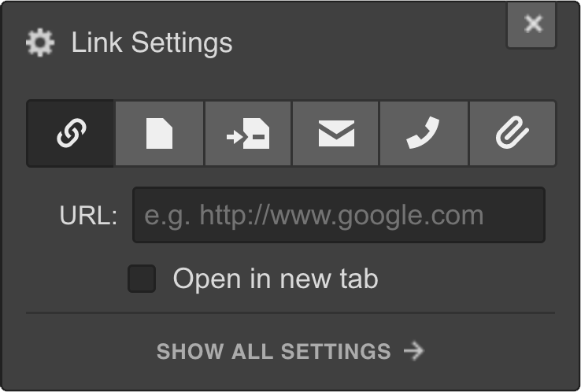Click the word SETTINGS in footer link
Image resolution: width=581 pixels, height=392 pixels.
[x=336, y=351]
